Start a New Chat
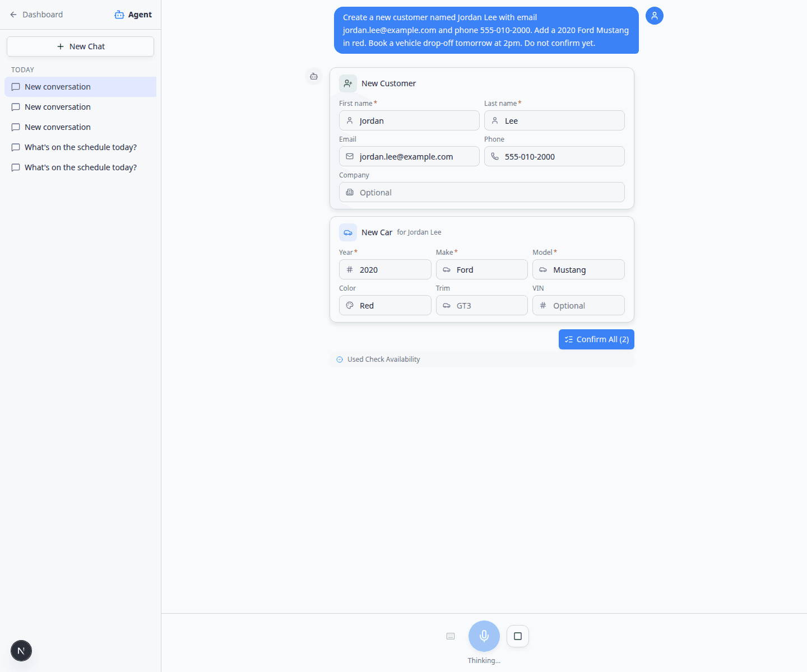 [x=80, y=46]
